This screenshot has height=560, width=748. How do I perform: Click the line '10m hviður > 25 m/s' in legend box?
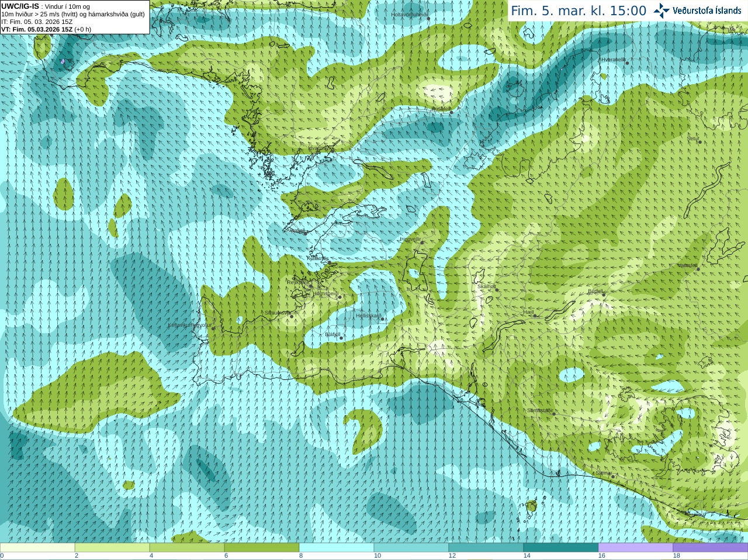click(73, 14)
